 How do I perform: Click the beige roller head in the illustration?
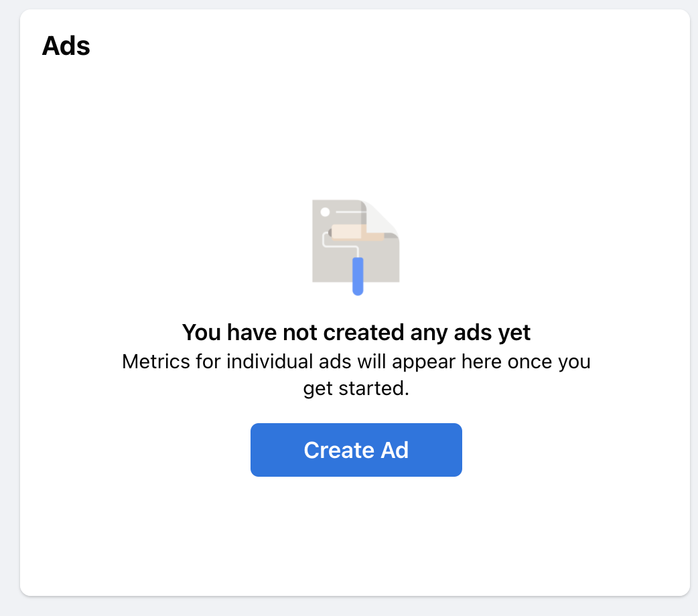pyautogui.click(x=357, y=232)
